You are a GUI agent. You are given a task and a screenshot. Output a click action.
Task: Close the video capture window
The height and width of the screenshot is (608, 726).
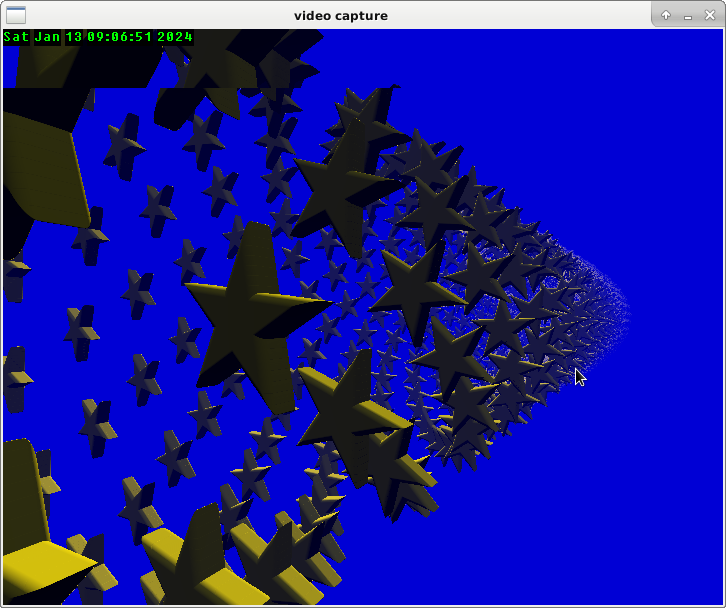pos(710,15)
